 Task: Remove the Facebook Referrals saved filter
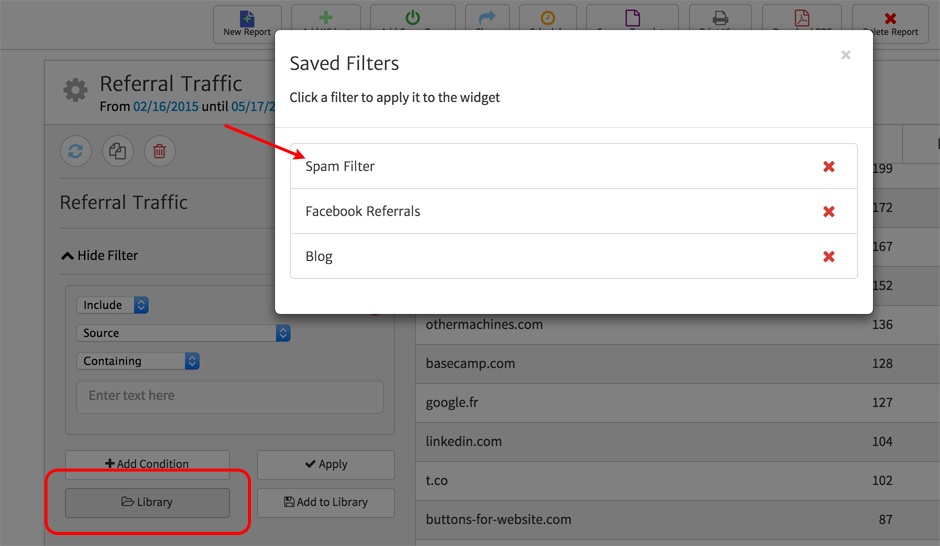tap(828, 212)
